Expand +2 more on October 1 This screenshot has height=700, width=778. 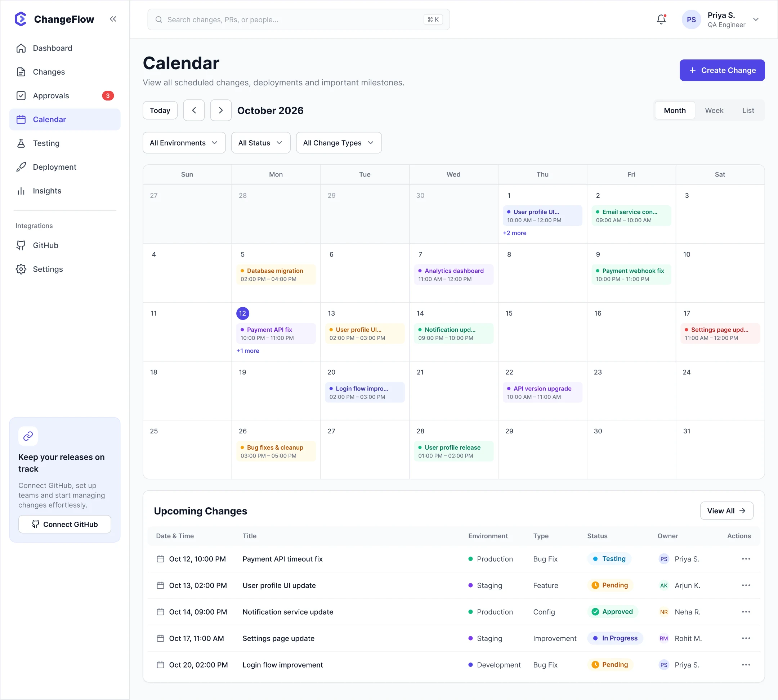click(515, 233)
